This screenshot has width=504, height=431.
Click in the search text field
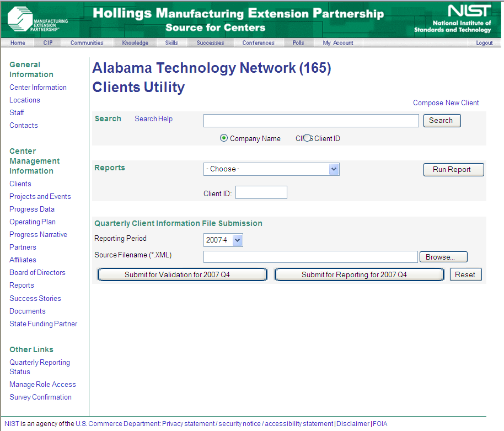click(311, 121)
